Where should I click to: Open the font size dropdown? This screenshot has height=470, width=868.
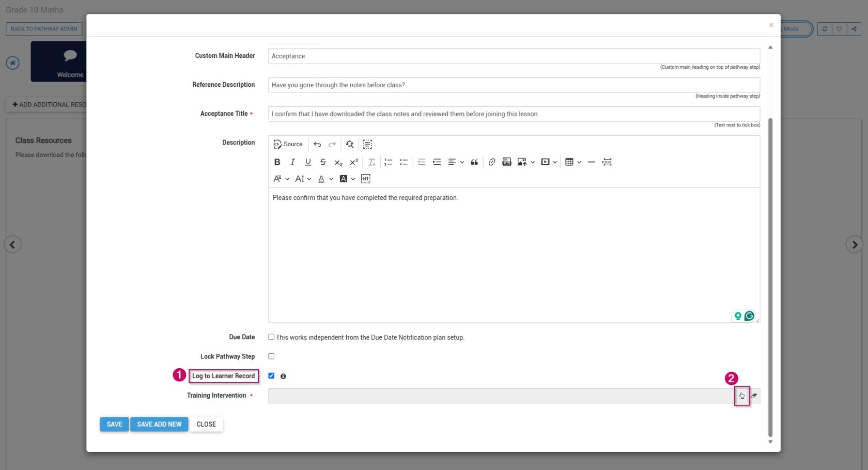[x=303, y=179]
